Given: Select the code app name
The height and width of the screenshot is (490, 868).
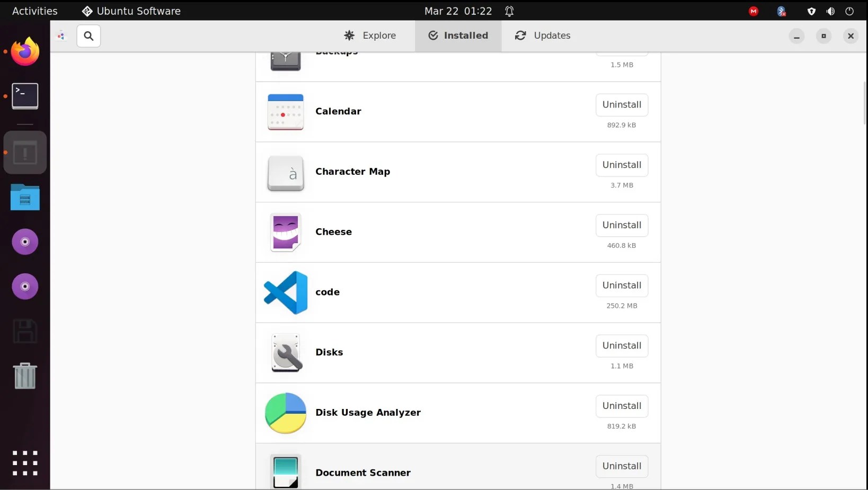Looking at the screenshot, I should point(327,292).
